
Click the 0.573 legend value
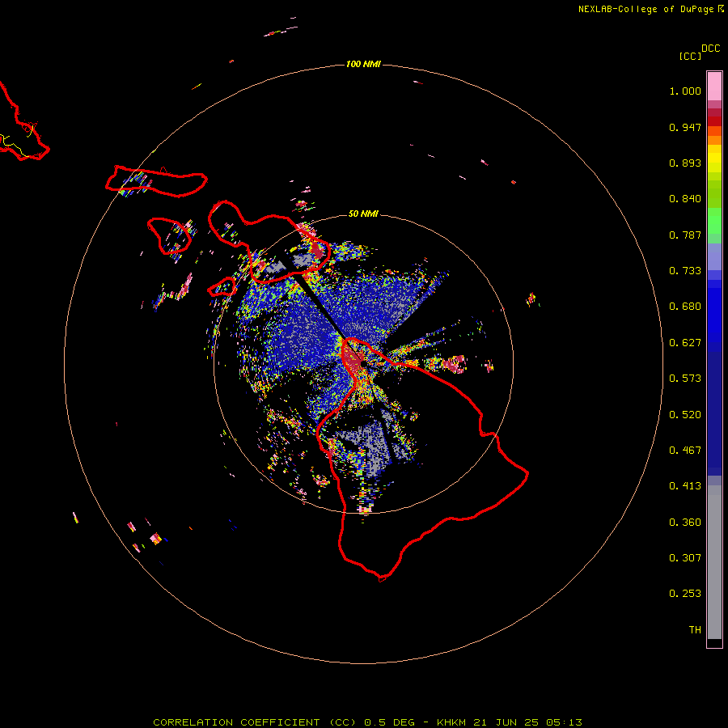click(685, 379)
